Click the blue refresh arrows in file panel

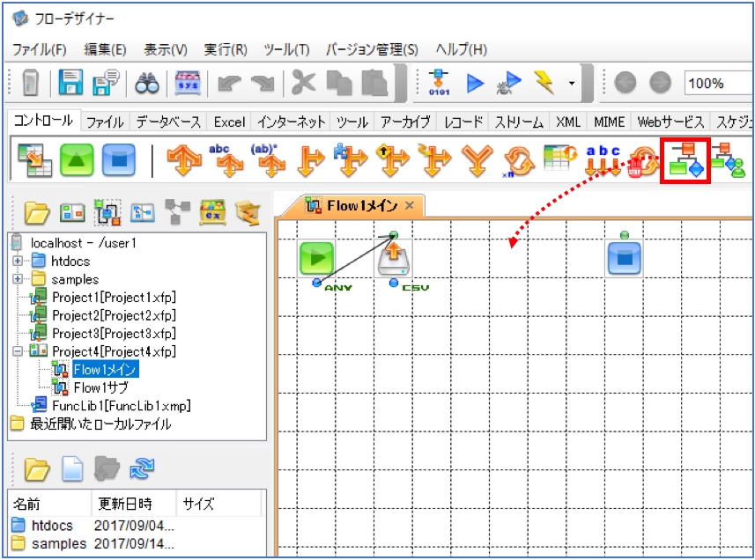(142, 468)
